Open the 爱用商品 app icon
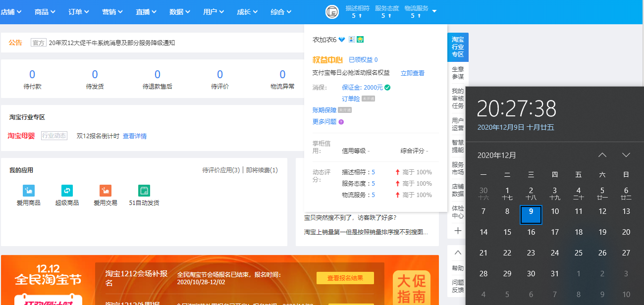Viewport: 644px width, 305px height. tap(29, 191)
